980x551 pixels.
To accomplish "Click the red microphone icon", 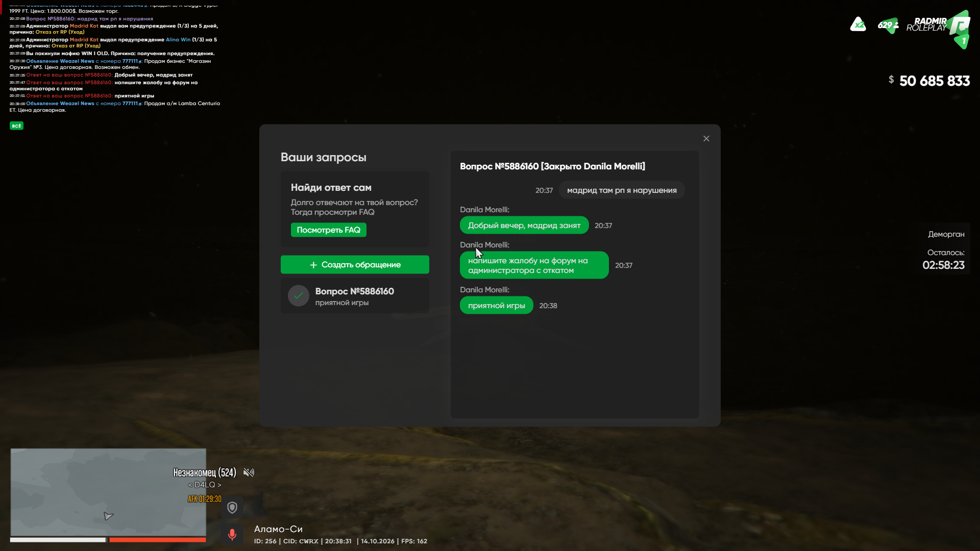I will coord(232,535).
